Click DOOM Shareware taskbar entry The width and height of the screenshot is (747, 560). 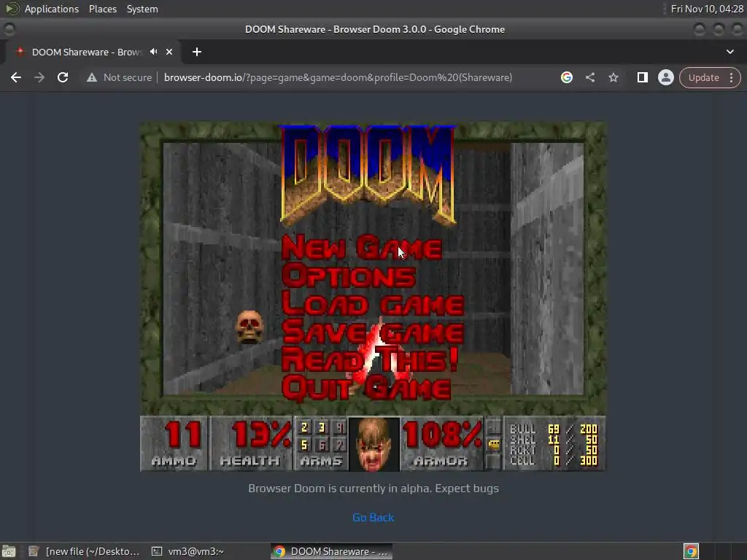click(332, 551)
